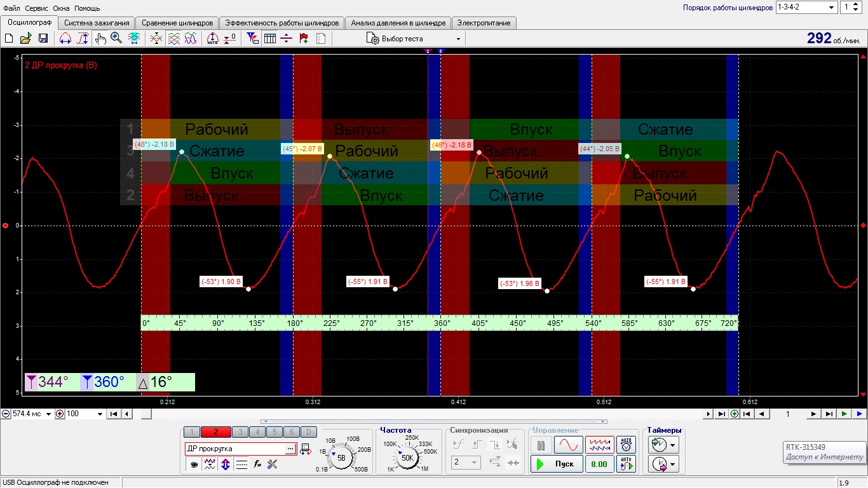Create a new file with blank page icon

pos(9,39)
